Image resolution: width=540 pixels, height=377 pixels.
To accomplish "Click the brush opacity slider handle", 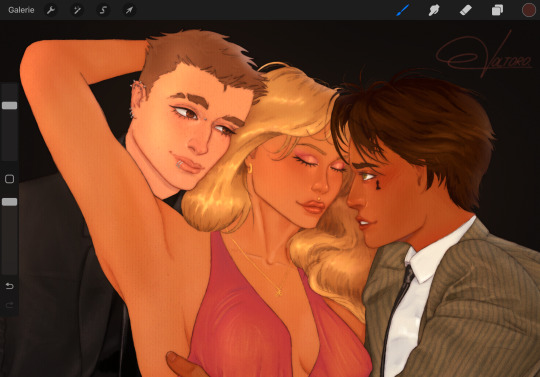I will click(x=9, y=202).
